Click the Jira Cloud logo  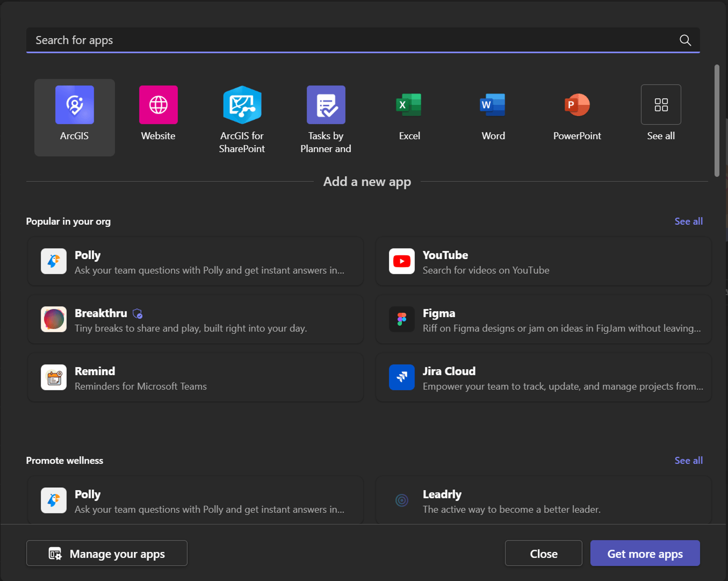tap(402, 378)
